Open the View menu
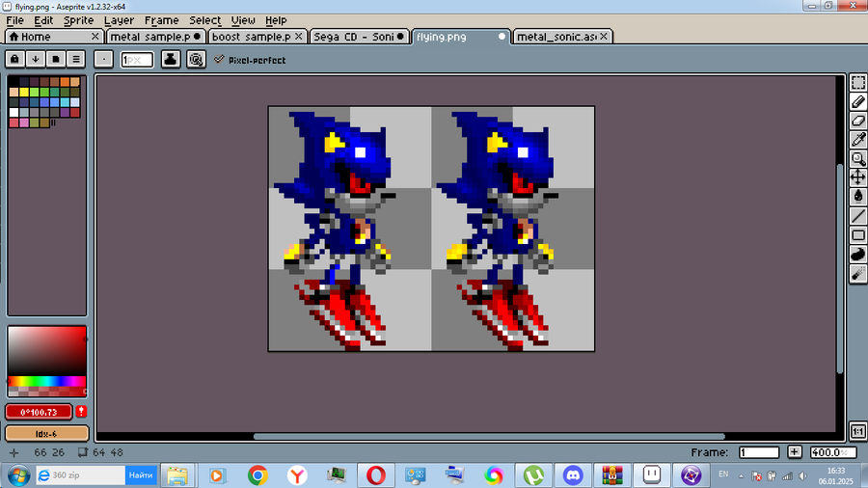 (x=243, y=20)
